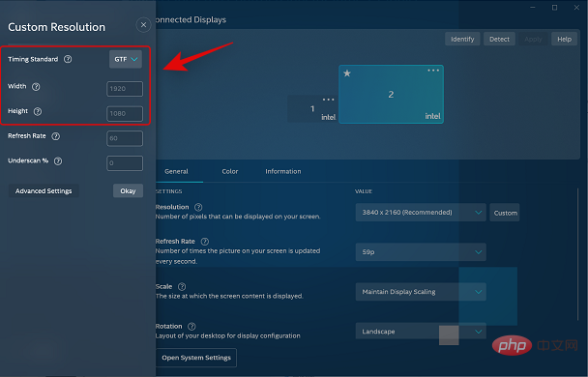Screen dimensions: 588x377
Task: Open Advanced Settings
Action: click(x=44, y=190)
